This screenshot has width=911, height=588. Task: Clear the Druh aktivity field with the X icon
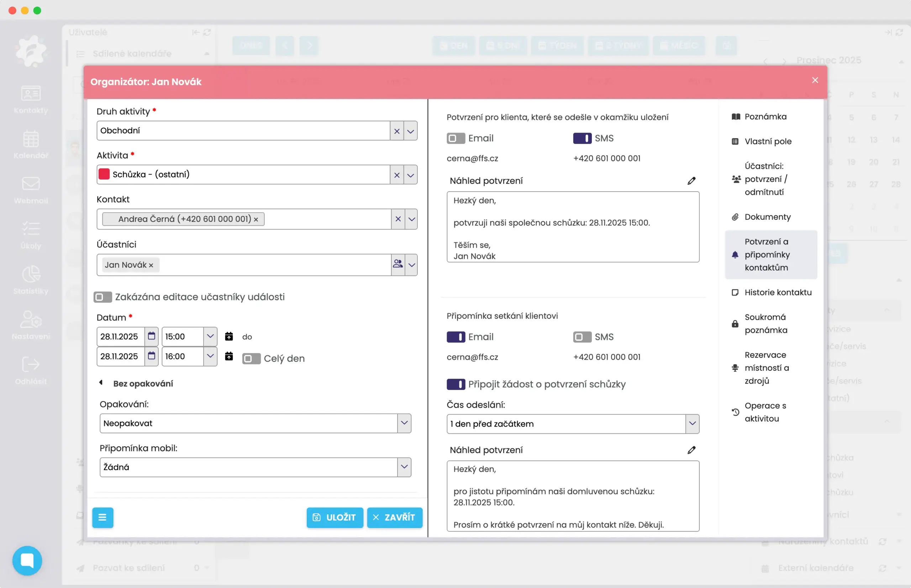coord(397,131)
